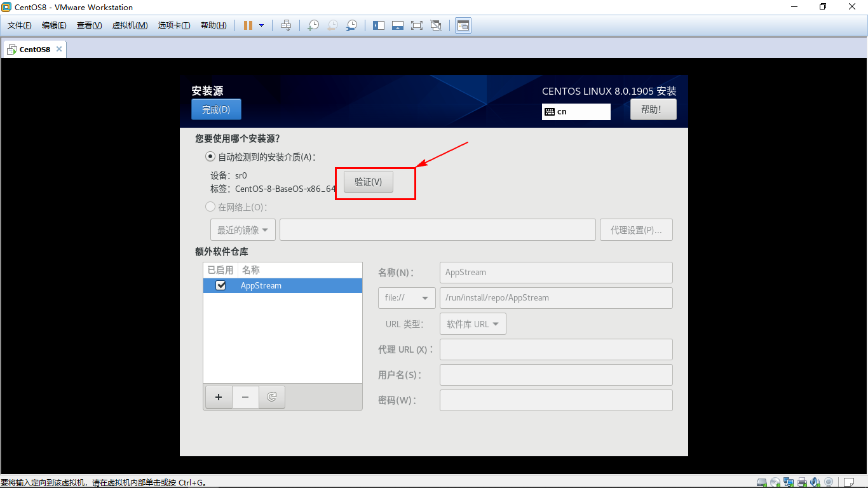Viewport: 868px width, 488px height.
Task: Click the message log note icon
Action: [848, 482]
